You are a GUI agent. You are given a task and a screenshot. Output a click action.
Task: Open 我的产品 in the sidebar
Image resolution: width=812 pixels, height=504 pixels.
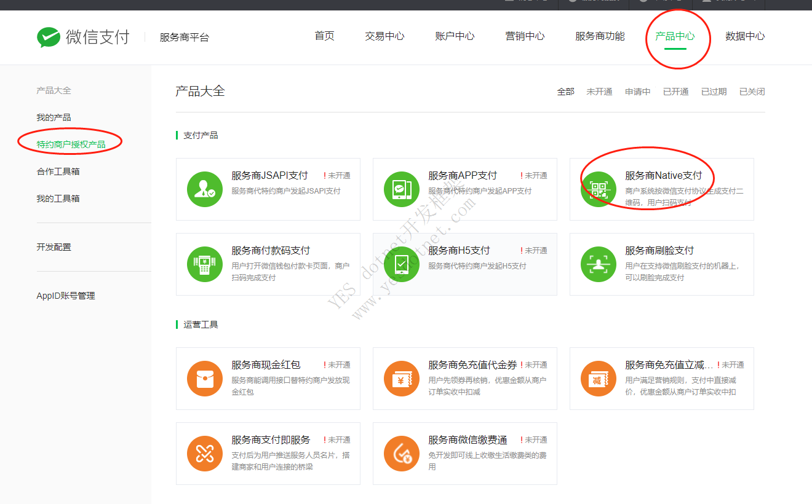(54, 117)
